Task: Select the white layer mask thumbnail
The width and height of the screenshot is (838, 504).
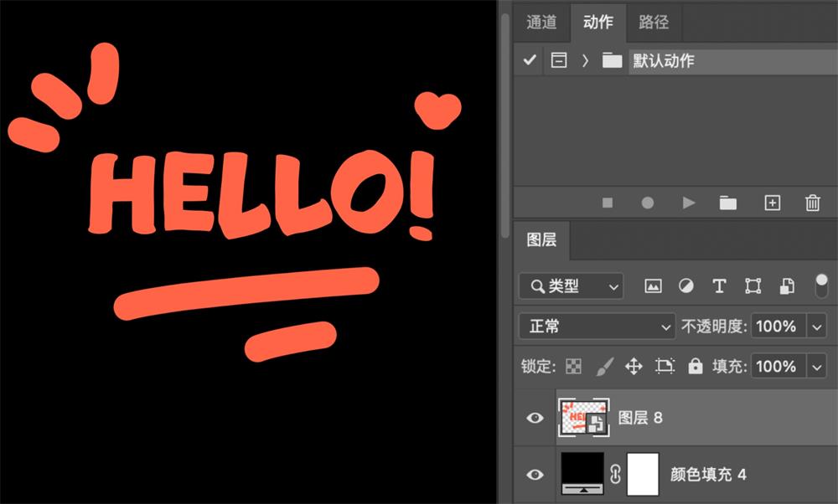Action: tap(643, 474)
